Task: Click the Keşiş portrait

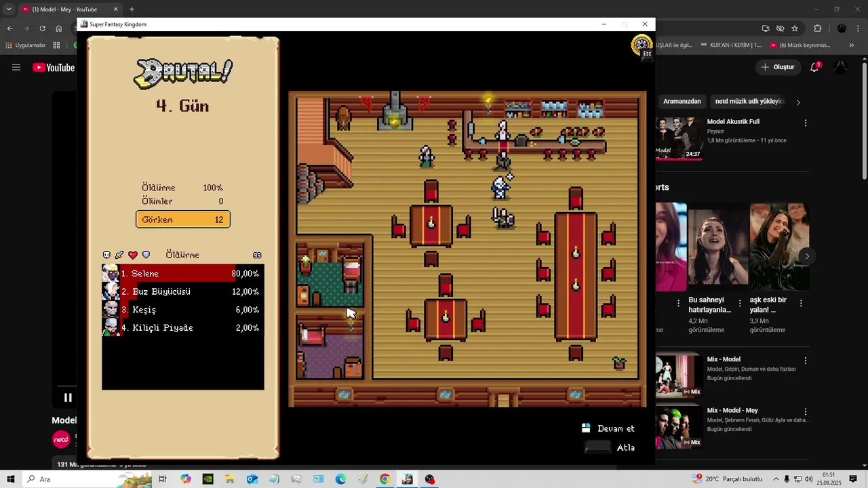Action: coord(111,310)
